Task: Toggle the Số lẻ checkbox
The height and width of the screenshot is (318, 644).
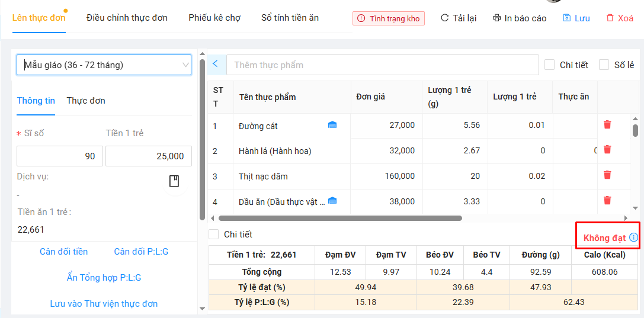Action: click(604, 65)
